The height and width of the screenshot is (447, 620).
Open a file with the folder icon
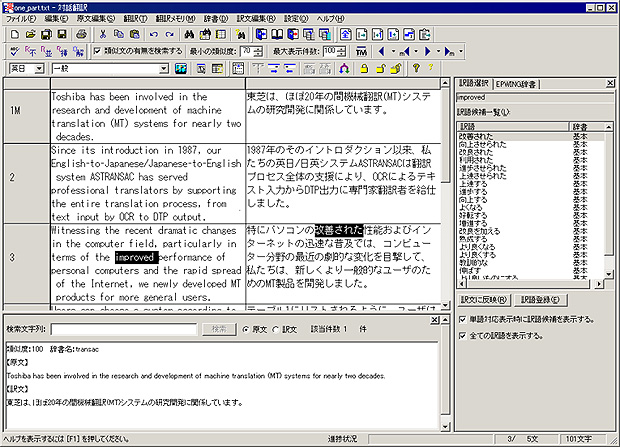click(30, 35)
